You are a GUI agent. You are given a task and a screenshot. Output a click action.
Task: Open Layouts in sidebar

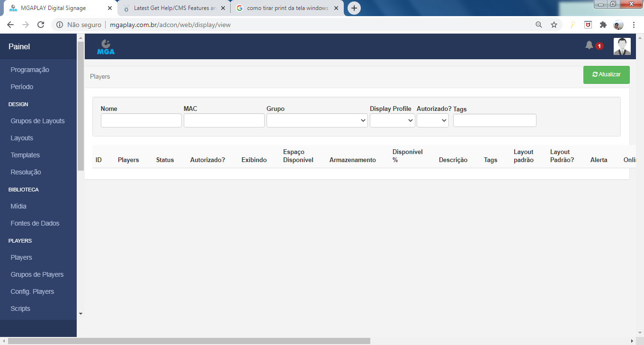pyautogui.click(x=22, y=138)
